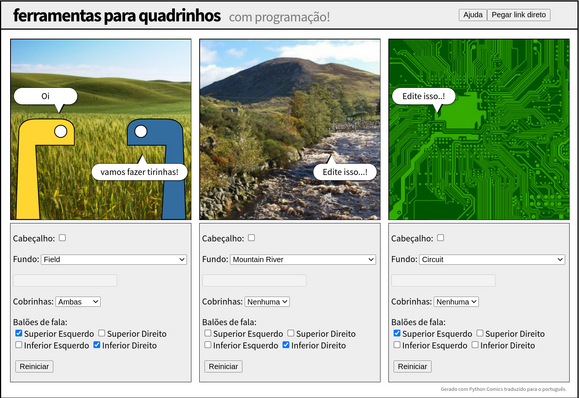Click the yellow snake character
This screenshot has height=398, width=579.
click(28, 170)
